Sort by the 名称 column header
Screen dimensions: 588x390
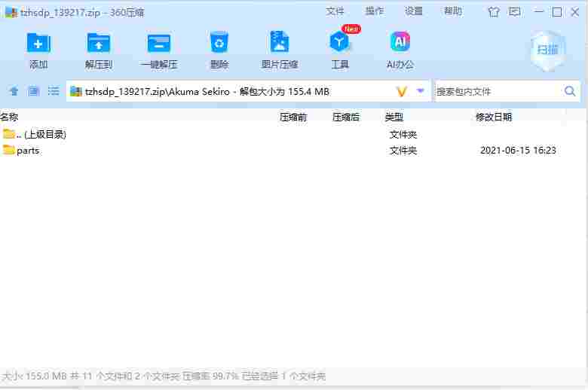pos(9,117)
